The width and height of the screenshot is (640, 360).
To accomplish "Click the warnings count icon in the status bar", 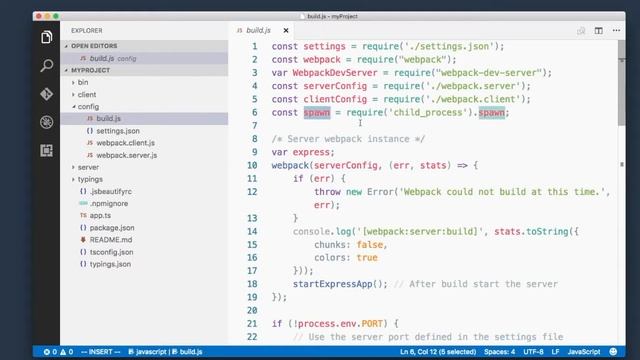I will tap(67, 352).
